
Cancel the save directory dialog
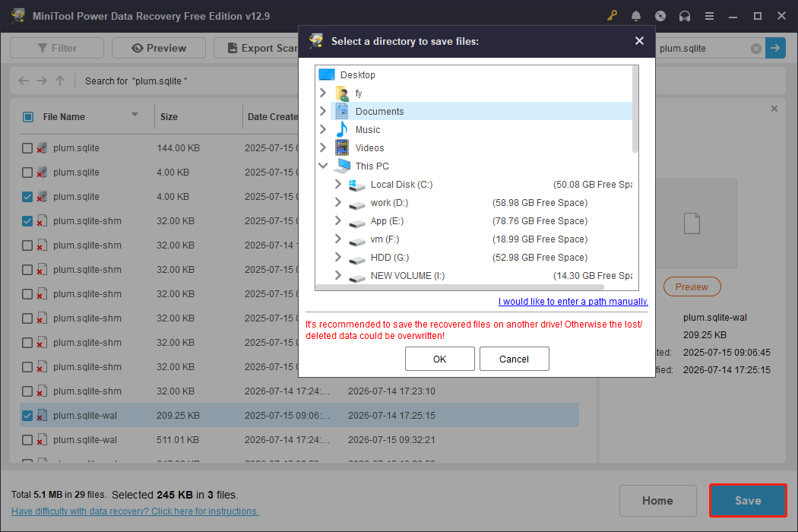click(x=514, y=359)
